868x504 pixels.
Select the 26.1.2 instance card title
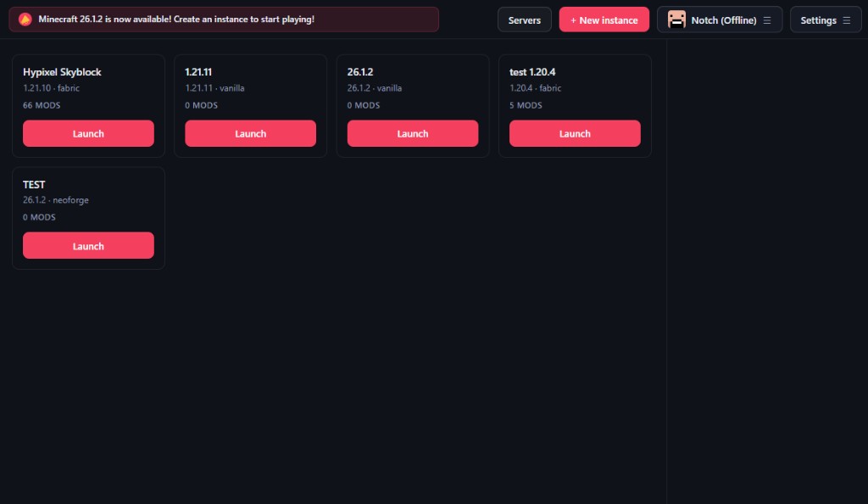click(359, 72)
